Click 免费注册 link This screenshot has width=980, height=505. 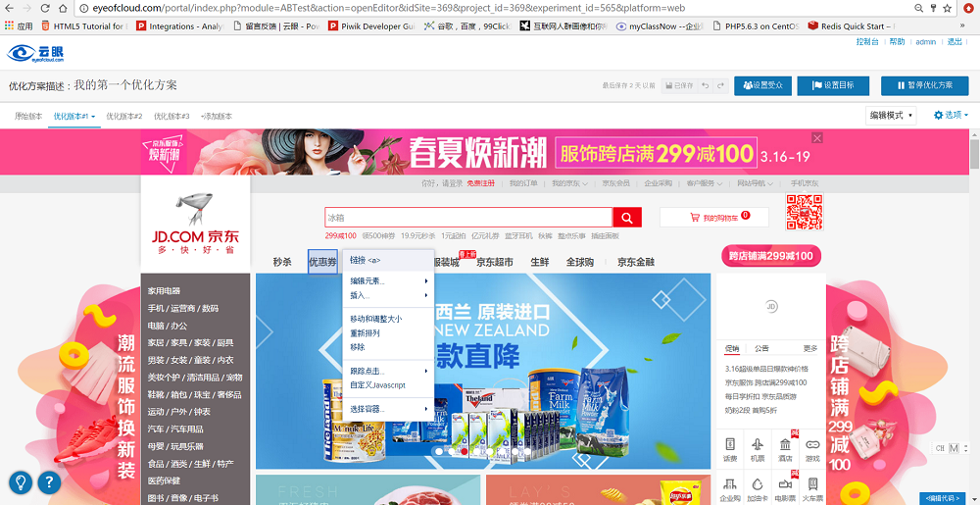(480, 183)
